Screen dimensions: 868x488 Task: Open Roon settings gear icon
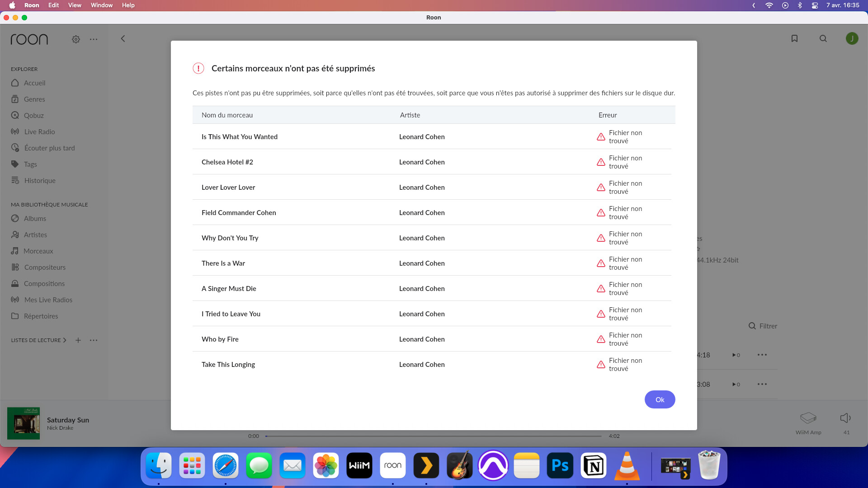coord(76,39)
